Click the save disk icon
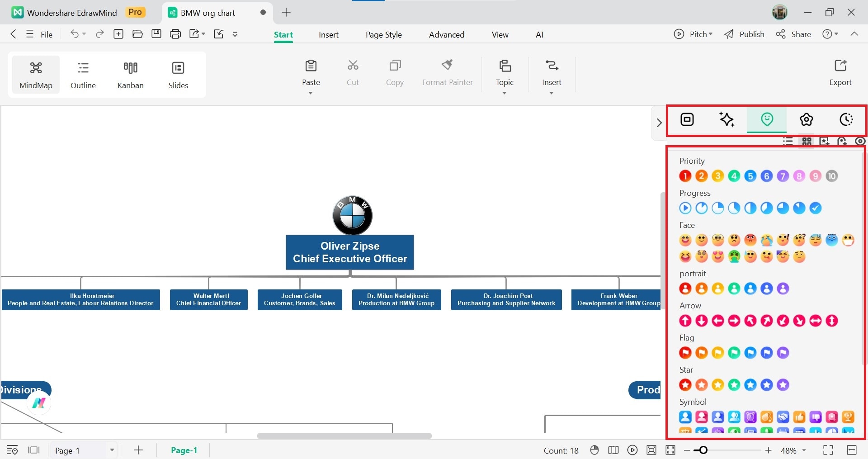Viewport: 868px width, 459px height. 156,34
